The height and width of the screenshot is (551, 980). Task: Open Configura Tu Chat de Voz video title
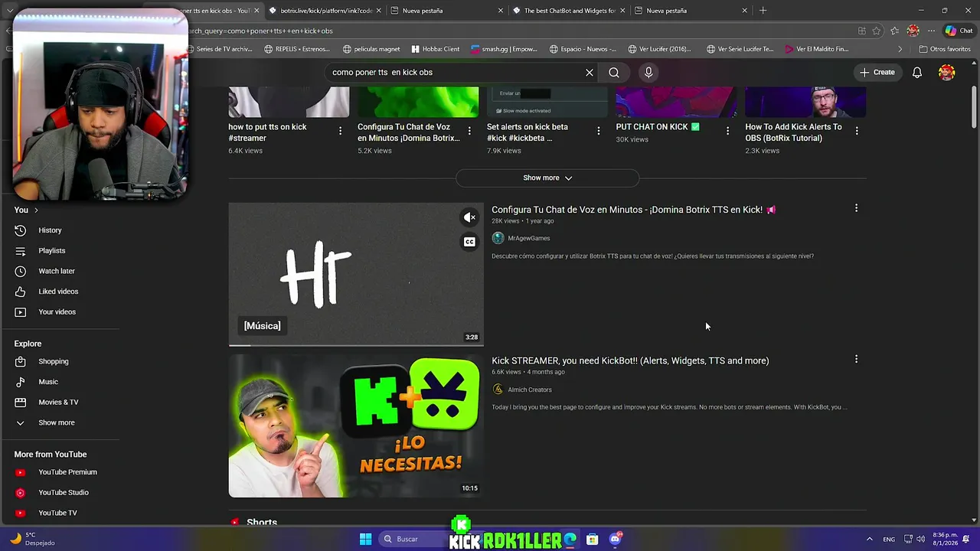point(633,210)
